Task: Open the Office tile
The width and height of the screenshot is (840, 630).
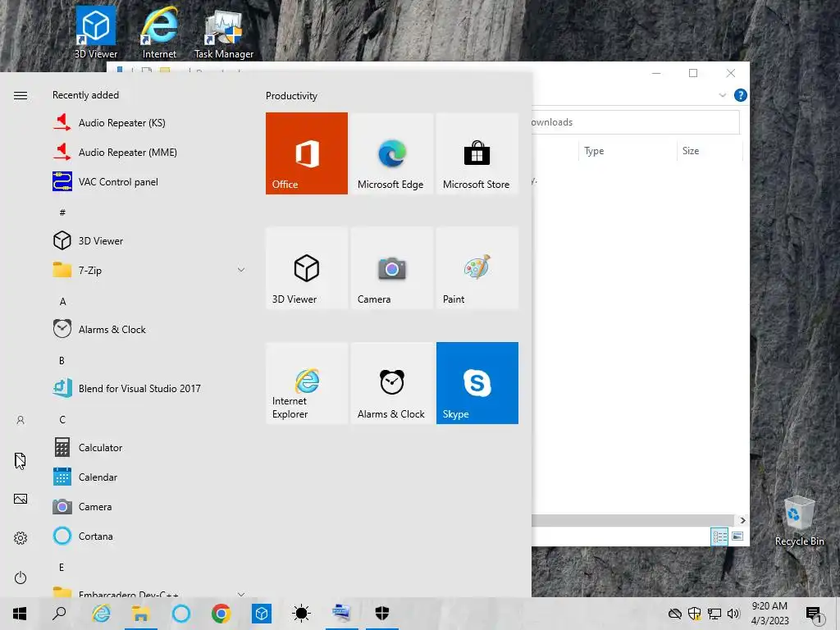Action: [307, 153]
